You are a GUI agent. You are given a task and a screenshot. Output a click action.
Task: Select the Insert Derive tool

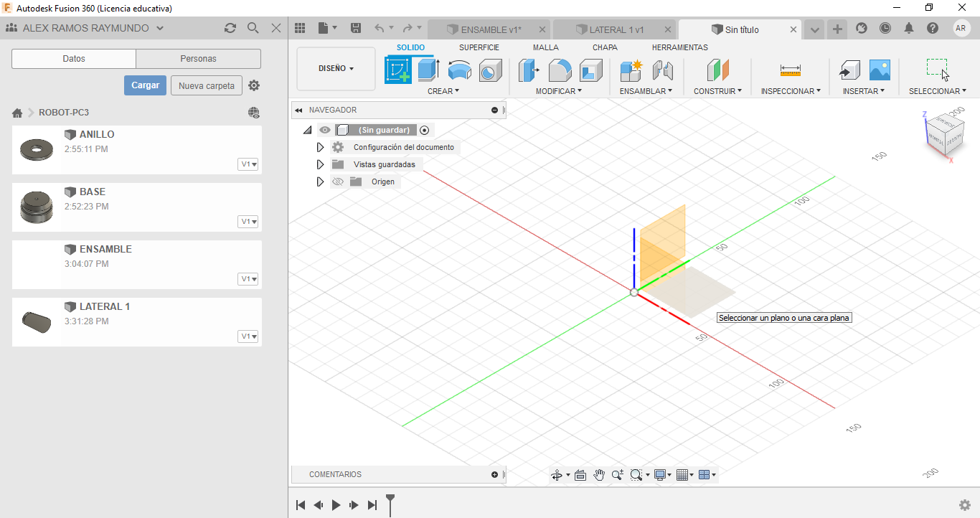click(x=849, y=70)
